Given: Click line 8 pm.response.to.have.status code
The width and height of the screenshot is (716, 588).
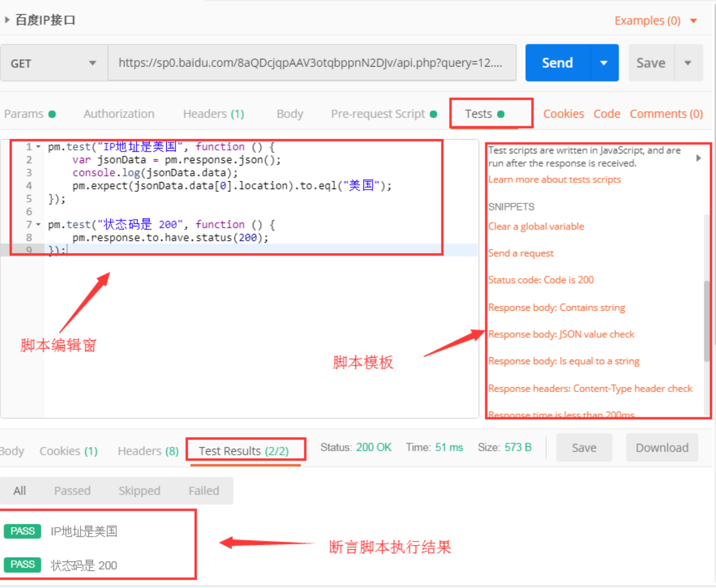Looking at the screenshot, I should pyautogui.click(x=170, y=238).
